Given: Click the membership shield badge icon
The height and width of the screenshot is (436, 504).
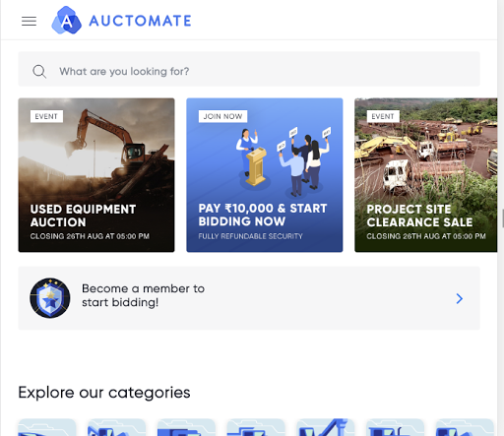Looking at the screenshot, I should [x=50, y=298].
